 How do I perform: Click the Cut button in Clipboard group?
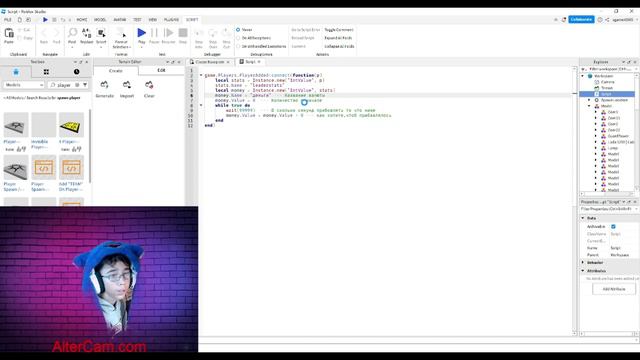25,30
